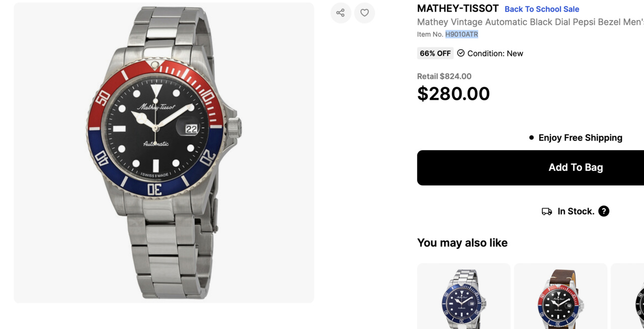Image resolution: width=644 pixels, height=329 pixels.
Task: Click the $280.00 sale price
Action: tap(453, 94)
